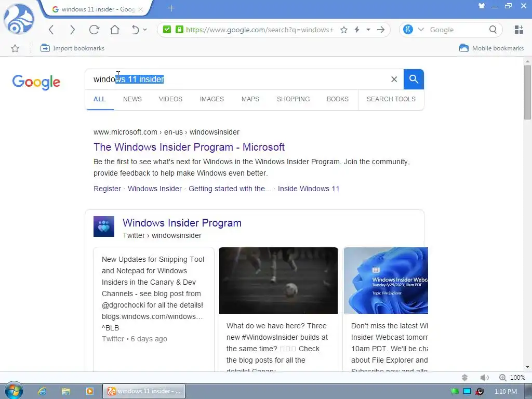Click the Getting started with the... sitelink
532x399 pixels.
pos(230,189)
